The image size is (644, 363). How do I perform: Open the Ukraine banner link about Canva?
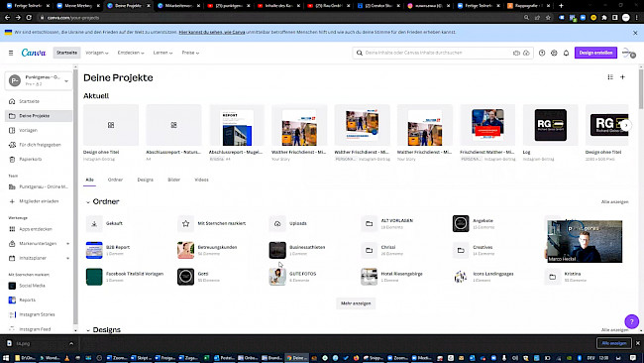pyautogui.click(x=212, y=32)
